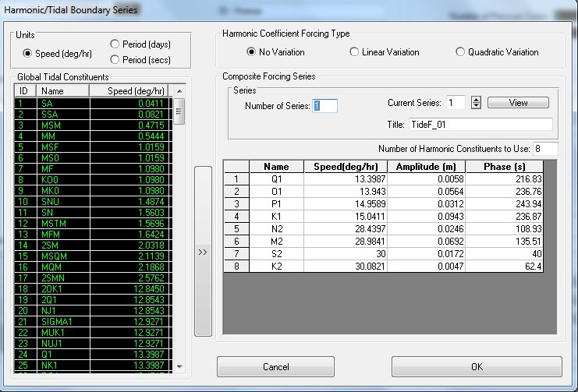Select MSM constituent row
The width and height of the screenshot is (578, 392).
pyautogui.click(x=93, y=125)
